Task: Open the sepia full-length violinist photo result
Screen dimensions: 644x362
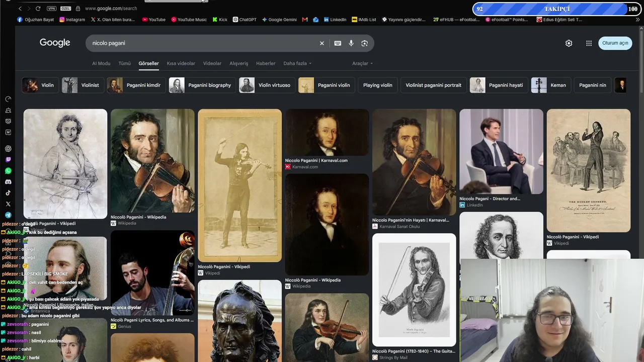Action: 240,186
